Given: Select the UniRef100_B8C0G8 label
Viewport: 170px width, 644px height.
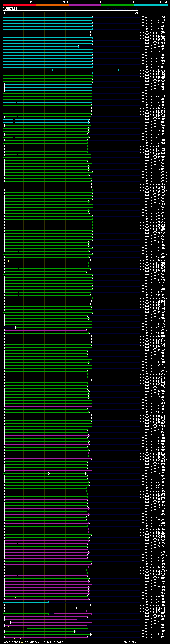Looking at the screenshot, I should (152, 625).
